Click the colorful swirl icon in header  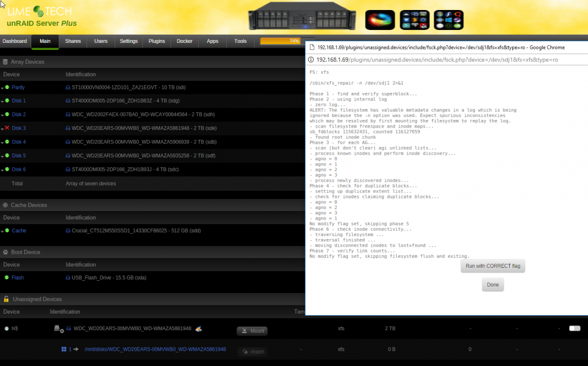(x=380, y=20)
